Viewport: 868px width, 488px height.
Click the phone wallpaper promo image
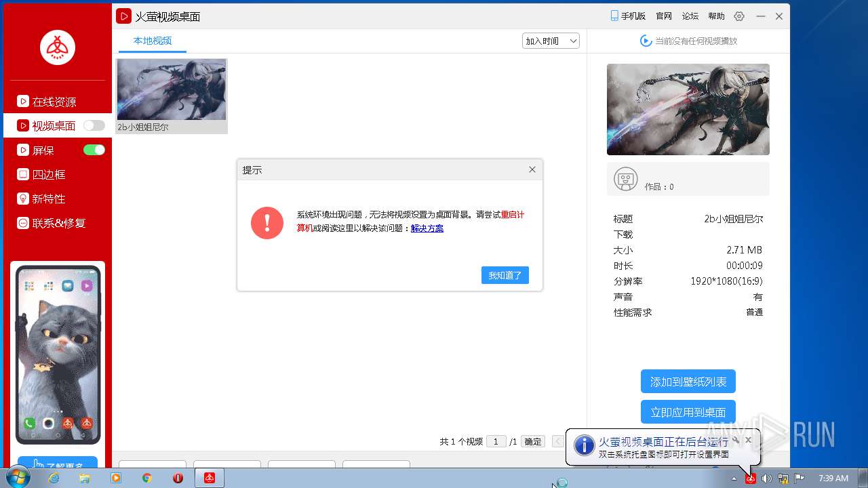(x=58, y=354)
